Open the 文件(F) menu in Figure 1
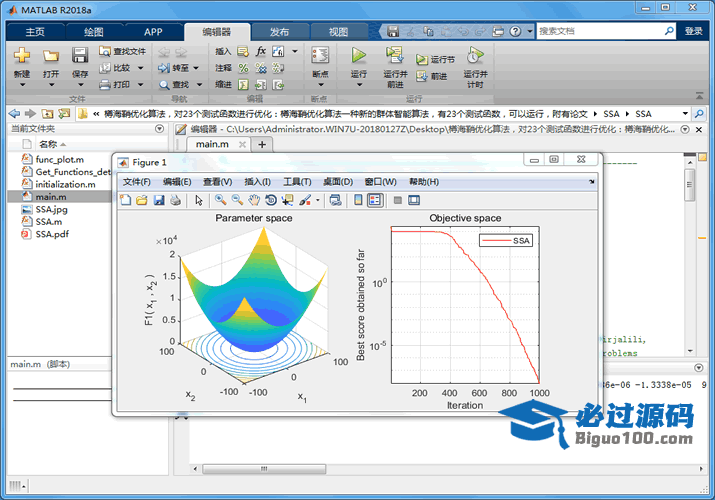The height and width of the screenshot is (500, 715). point(136,182)
